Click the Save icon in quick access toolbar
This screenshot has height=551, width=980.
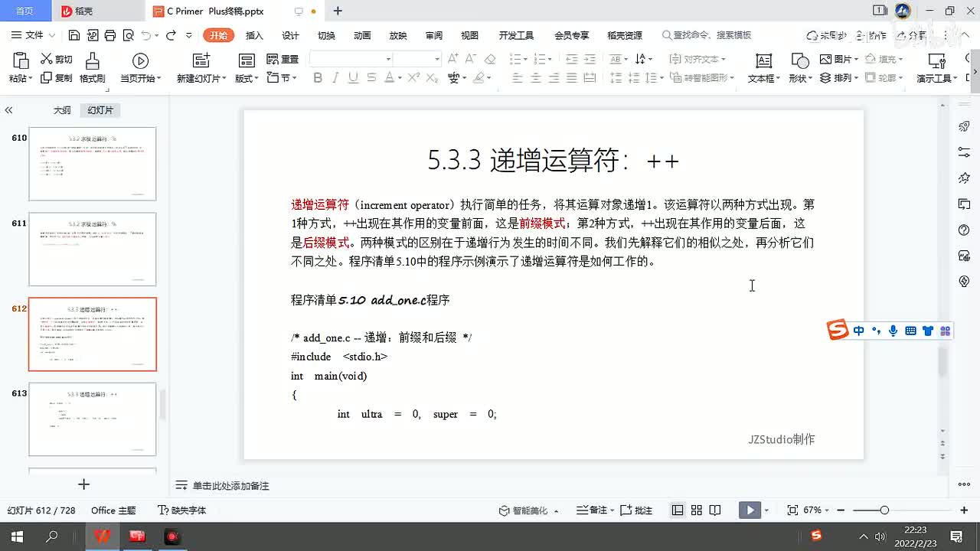pos(73,35)
